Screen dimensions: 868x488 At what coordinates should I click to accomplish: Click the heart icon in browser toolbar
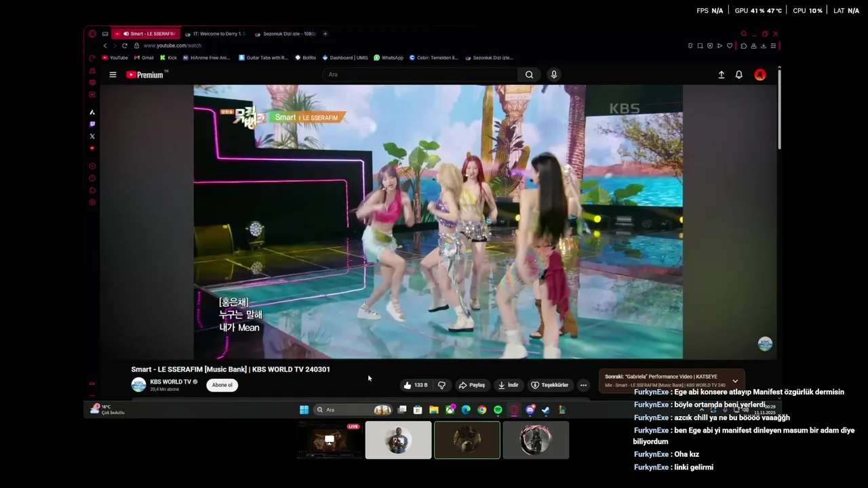point(730,45)
